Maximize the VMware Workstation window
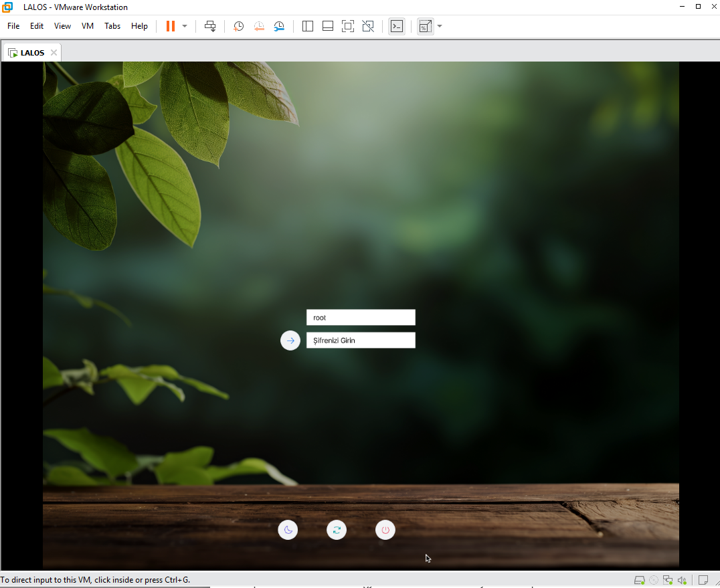This screenshot has width=720, height=588. tap(698, 7)
